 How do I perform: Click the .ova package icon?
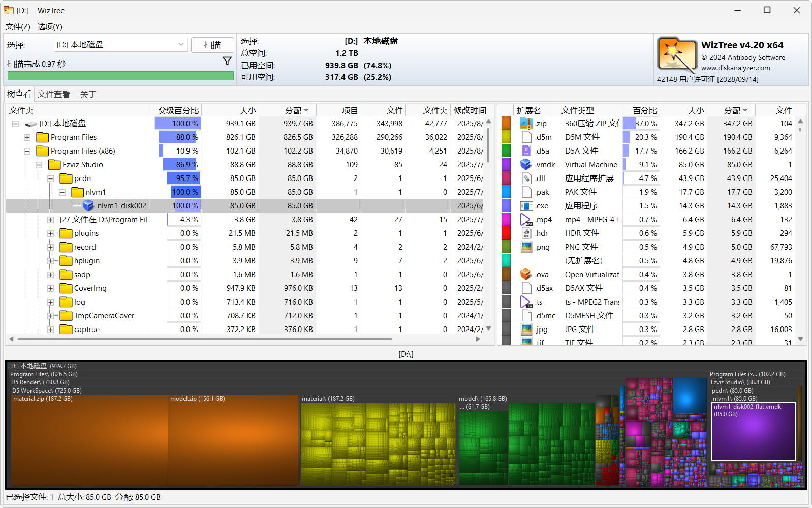(x=526, y=274)
